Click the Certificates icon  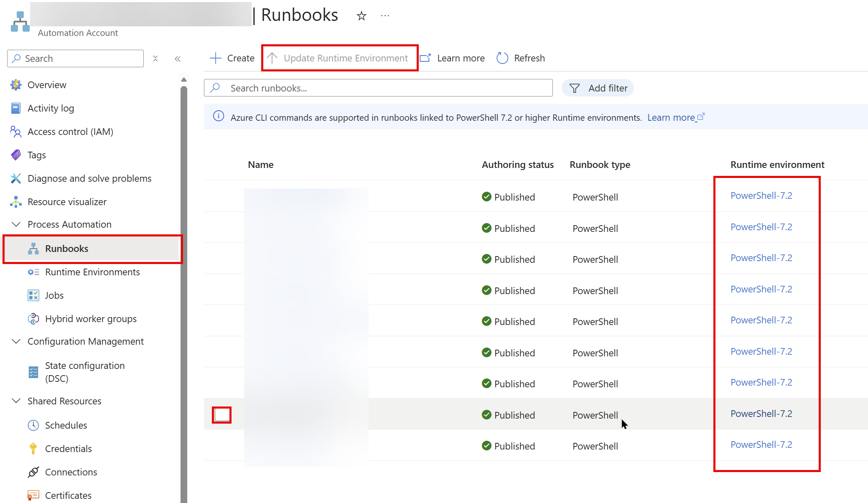coord(33,495)
